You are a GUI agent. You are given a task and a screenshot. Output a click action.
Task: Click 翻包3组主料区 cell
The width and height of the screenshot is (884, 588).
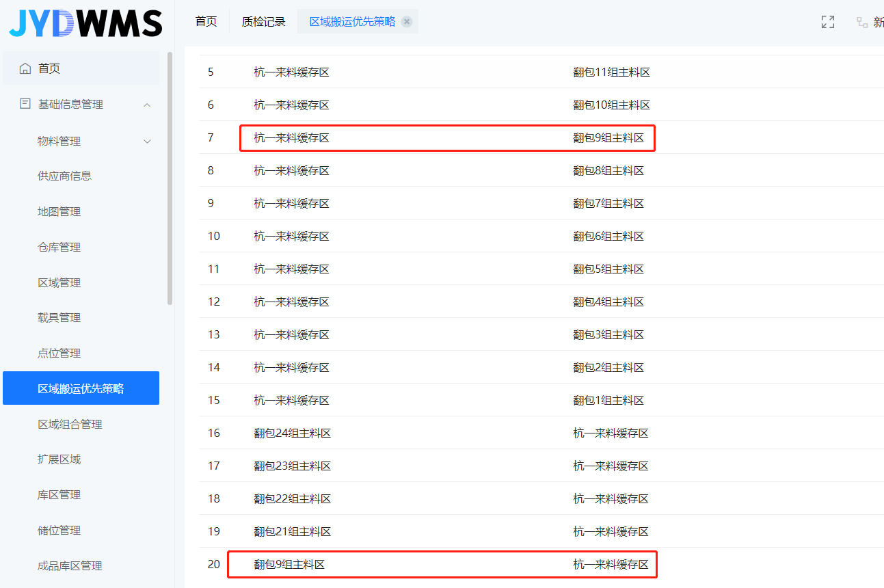coord(608,334)
